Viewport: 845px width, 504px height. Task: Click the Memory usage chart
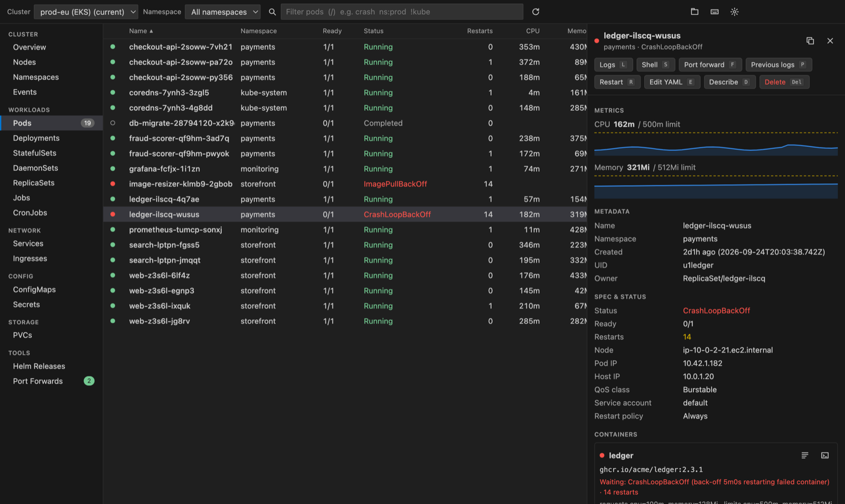click(x=716, y=187)
